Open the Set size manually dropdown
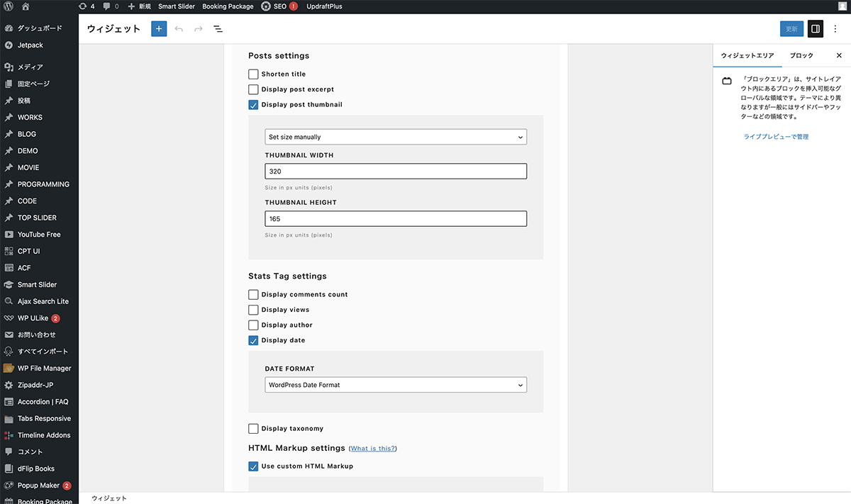The image size is (851, 504). 396,137
